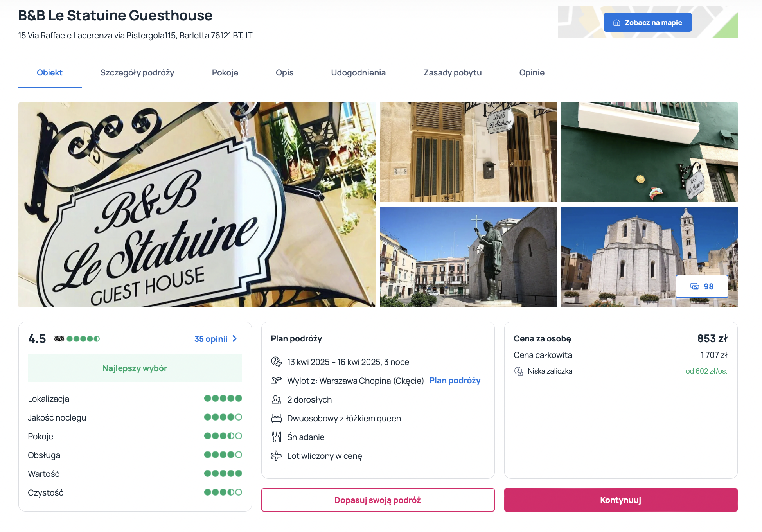Click the low deposit icon by Niska zaliczka
The width and height of the screenshot is (762, 532).
(519, 371)
